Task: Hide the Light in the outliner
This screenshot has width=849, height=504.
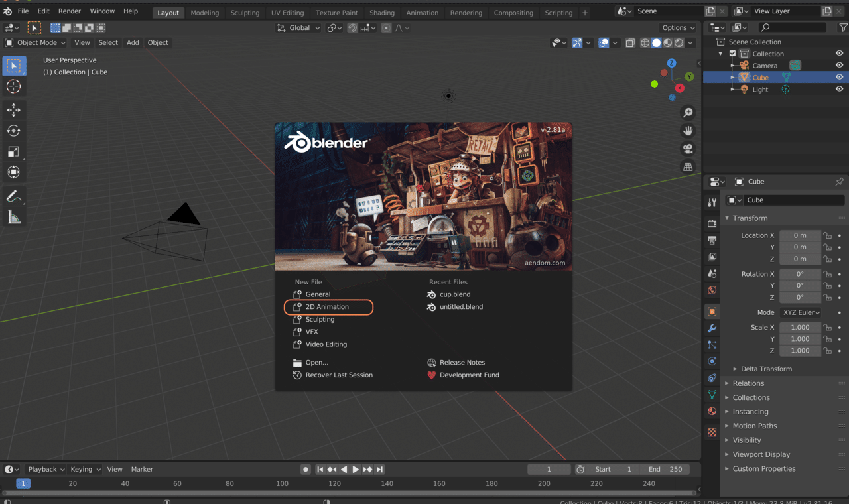Action: [x=839, y=90]
